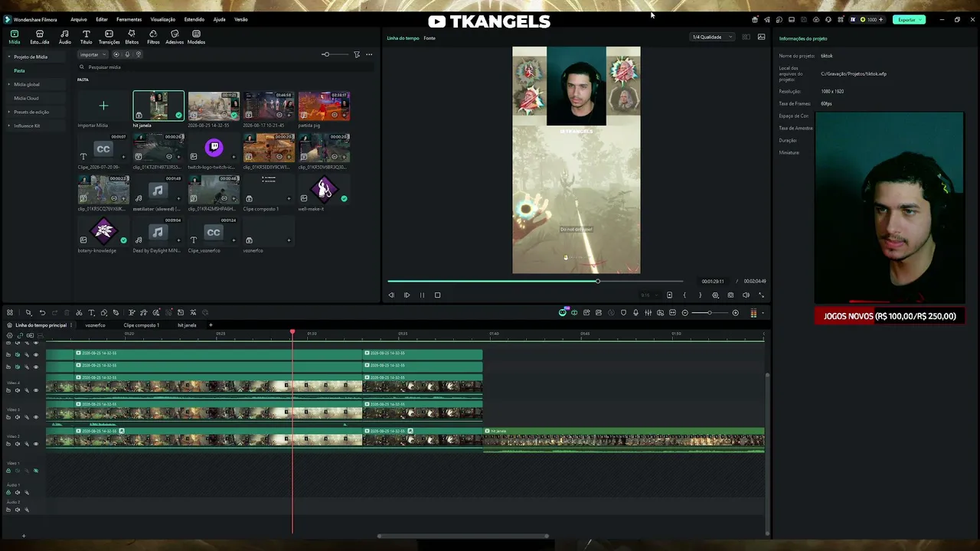Switch to the Clipe composto 1 tab

point(142,325)
